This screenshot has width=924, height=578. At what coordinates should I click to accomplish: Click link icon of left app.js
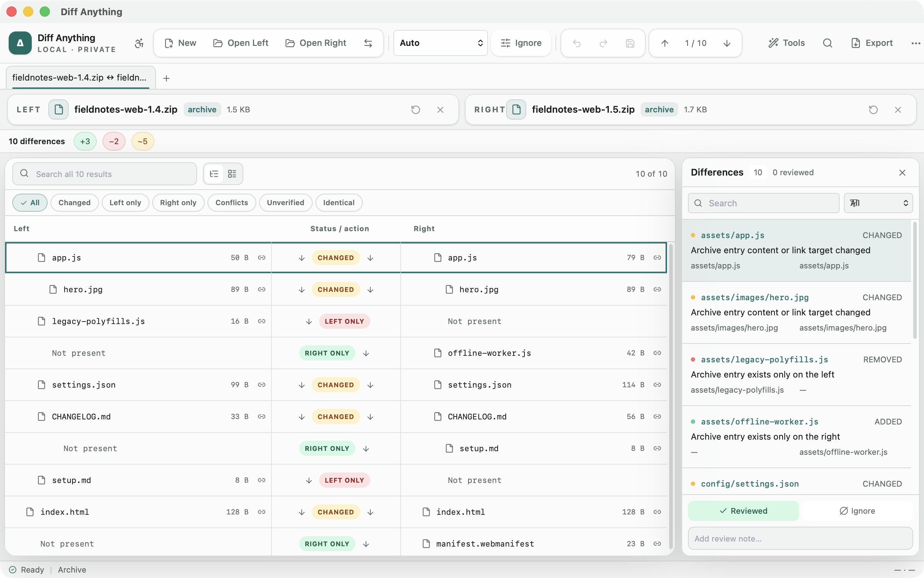click(262, 258)
